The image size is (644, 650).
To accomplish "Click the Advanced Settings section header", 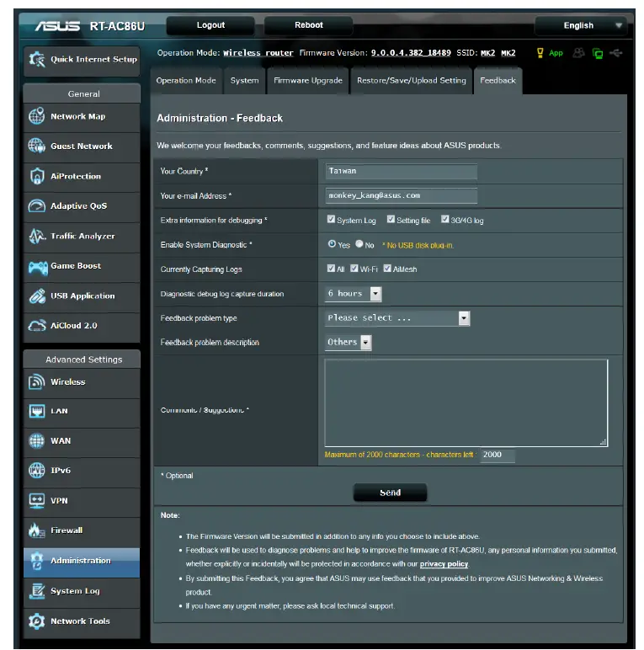I will pos(82,360).
